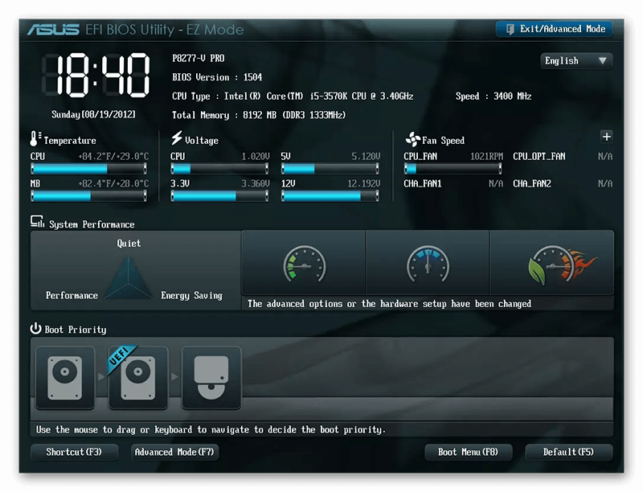Click the CHA_FAN1 label
Screen dimensions: 643x492
tap(422, 184)
